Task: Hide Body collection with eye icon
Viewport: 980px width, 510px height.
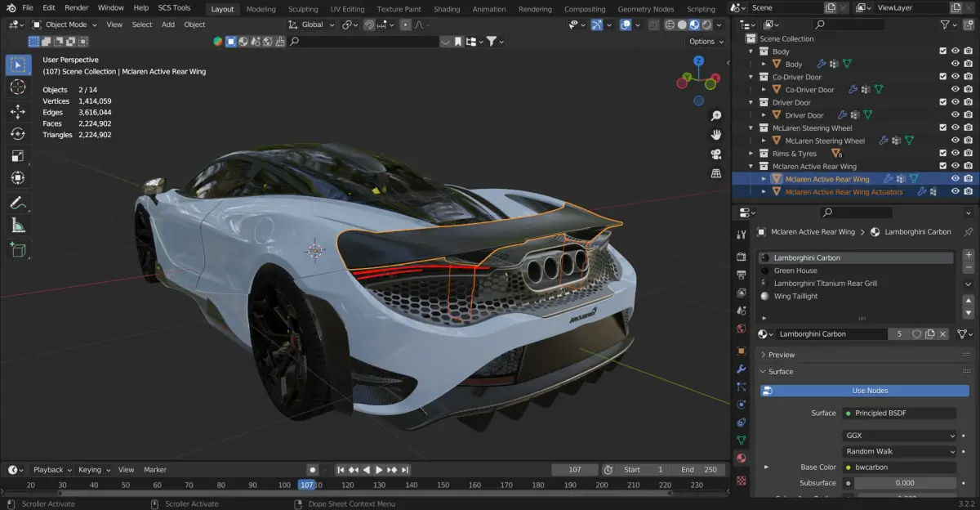Action: click(955, 51)
